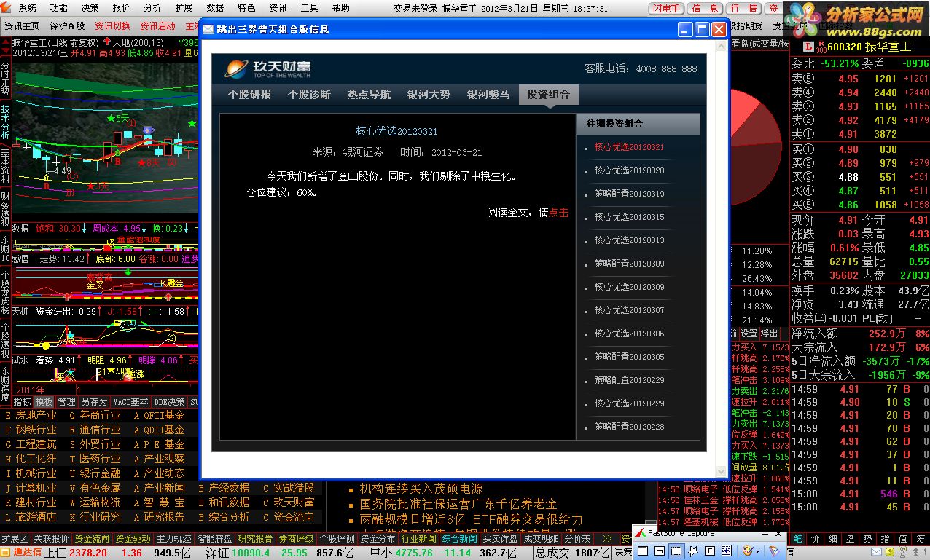Select FastStone freehand region capture tool

tap(693, 551)
